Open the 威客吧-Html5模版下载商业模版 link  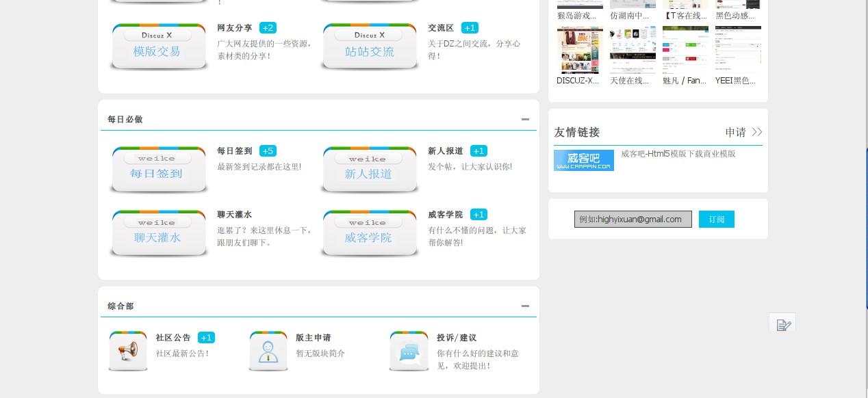tap(678, 154)
